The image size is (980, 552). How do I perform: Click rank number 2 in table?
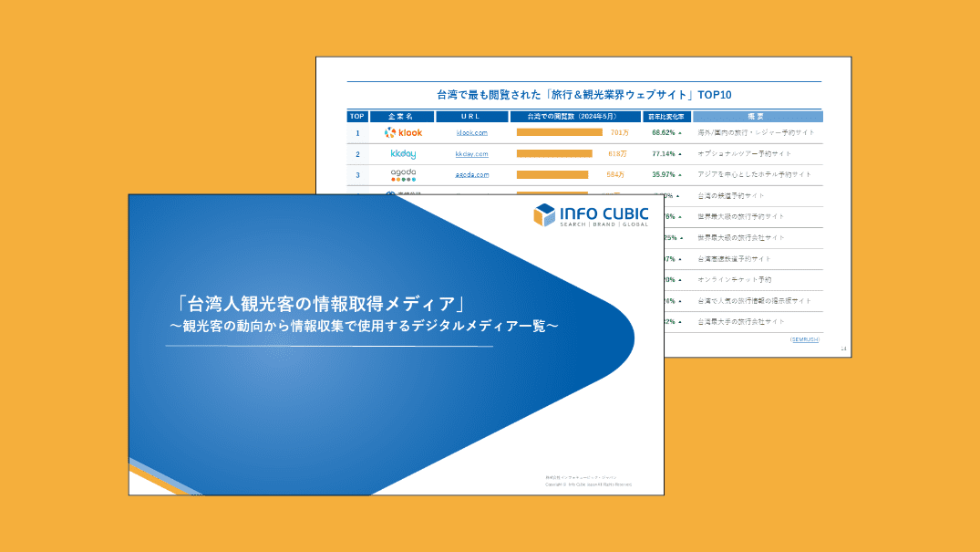pyautogui.click(x=357, y=154)
